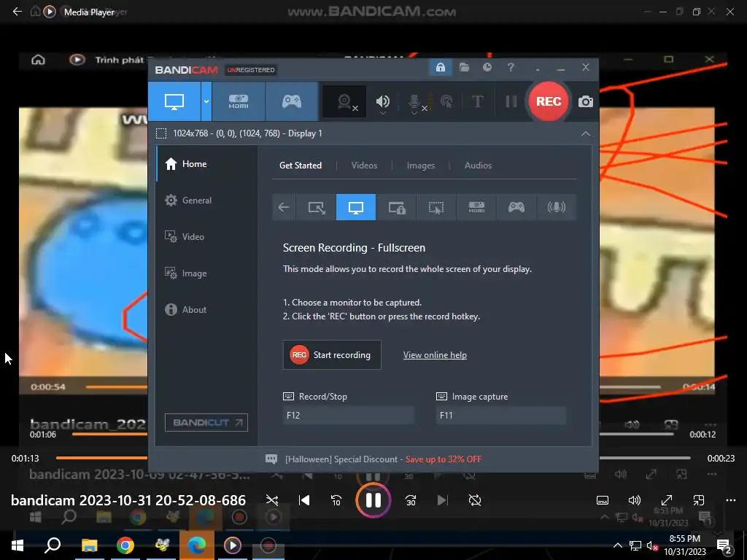Screen dimensions: 747x560
Task: Open Media Player volume control
Action: [634, 500]
